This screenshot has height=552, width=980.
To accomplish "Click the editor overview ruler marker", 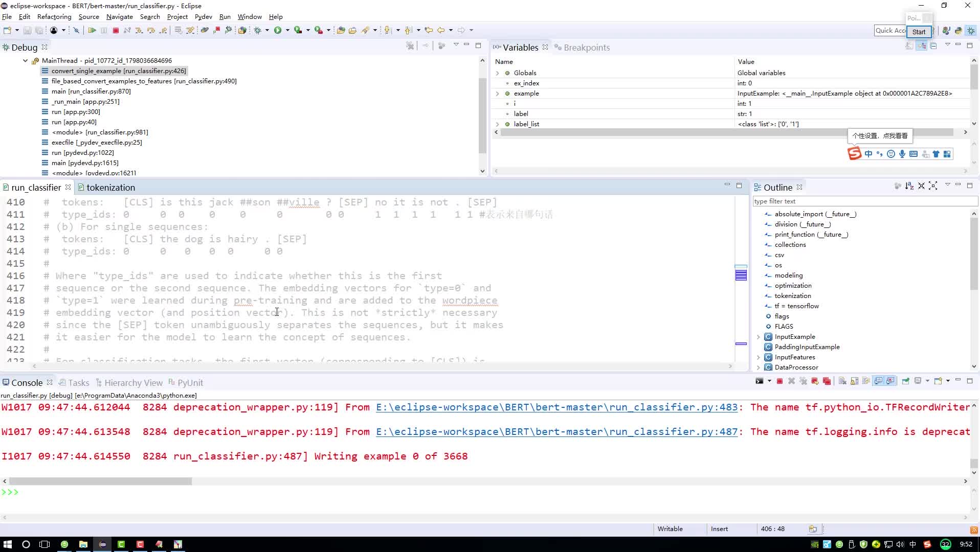I will 741,275.
